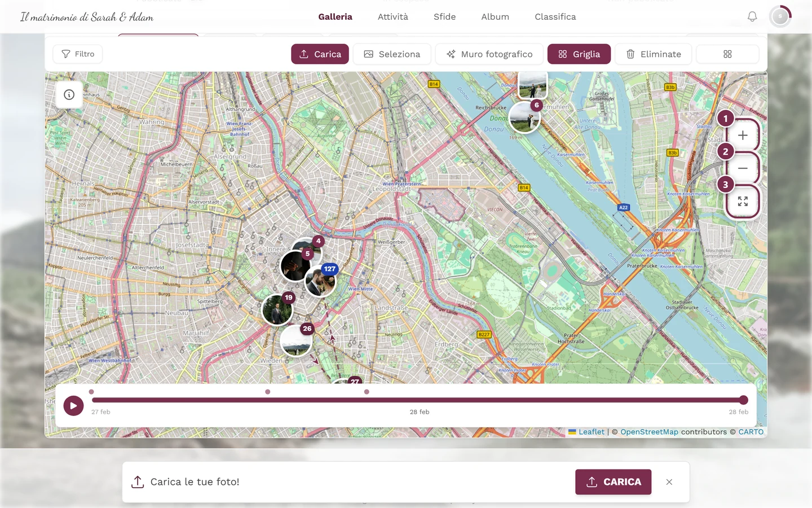Viewport: 812px width, 508px height.
Task: Click the timeline slider end handle
Action: click(744, 400)
